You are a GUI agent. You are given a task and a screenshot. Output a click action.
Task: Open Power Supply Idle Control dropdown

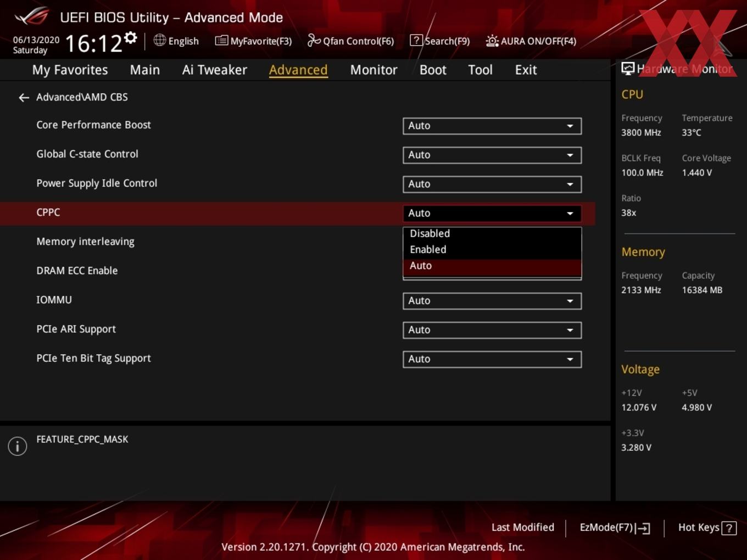point(492,184)
